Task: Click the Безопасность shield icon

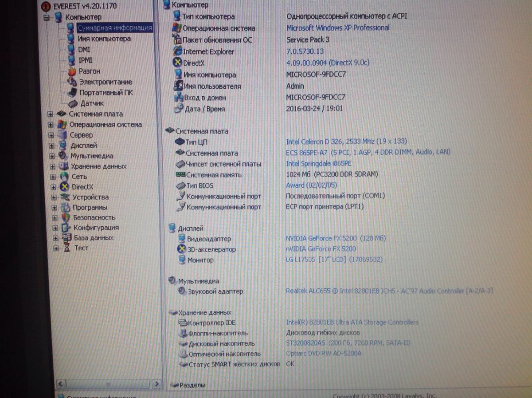Action: coord(66,217)
